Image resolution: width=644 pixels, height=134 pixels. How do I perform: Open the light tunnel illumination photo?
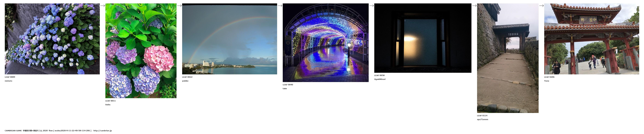coord(325,43)
